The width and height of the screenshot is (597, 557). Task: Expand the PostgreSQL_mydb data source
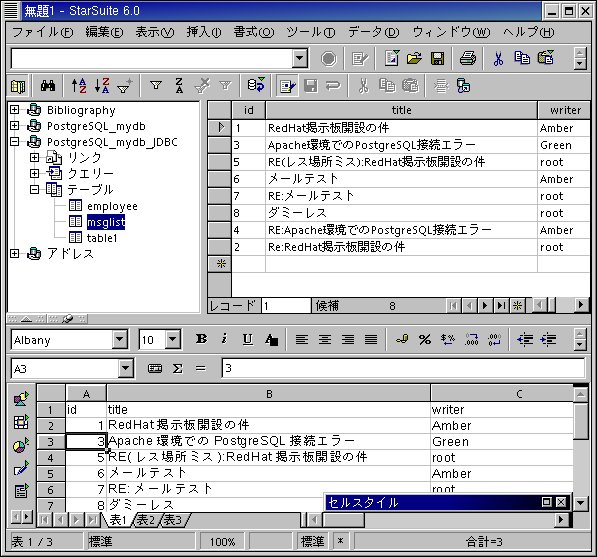click(x=14, y=125)
